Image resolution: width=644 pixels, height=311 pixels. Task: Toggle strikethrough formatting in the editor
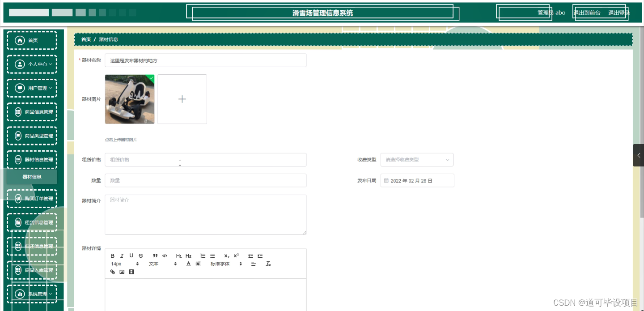140,256
